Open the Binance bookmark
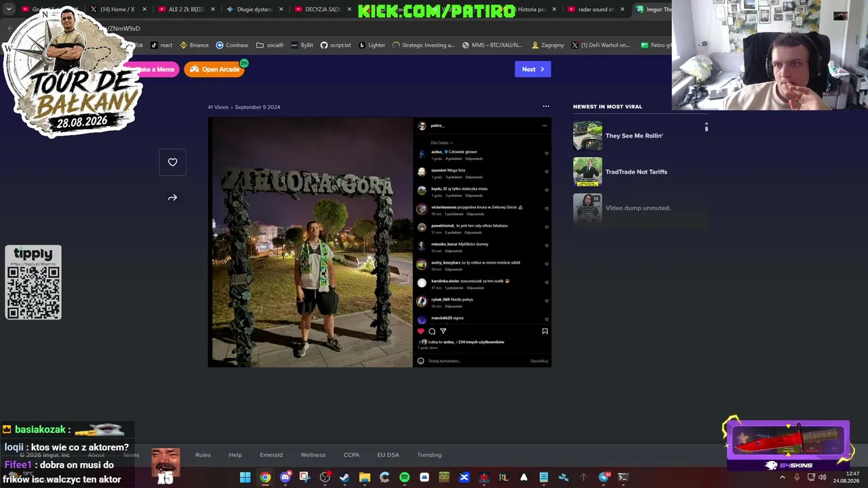 tap(194, 45)
